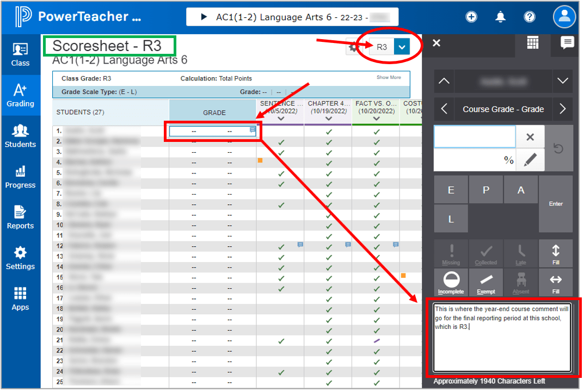Open the student selector up arrow
Viewport: 584px width, 392px height.
444,81
